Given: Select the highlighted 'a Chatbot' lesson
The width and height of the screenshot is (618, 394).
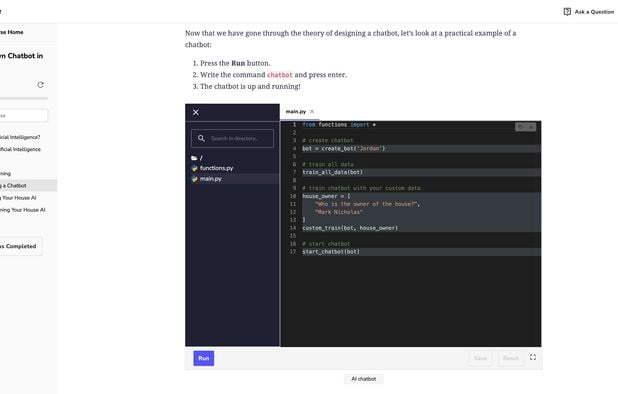Looking at the screenshot, I should coord(28,186).
